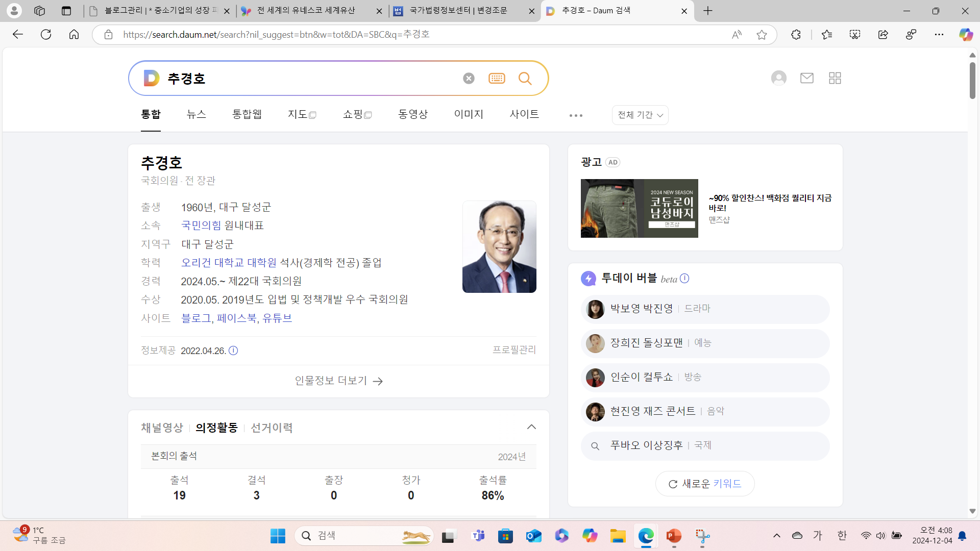Click the search magnifier icon in Daum searchbox
Viewport: 980px width, 551px height.
click(525, 78)
